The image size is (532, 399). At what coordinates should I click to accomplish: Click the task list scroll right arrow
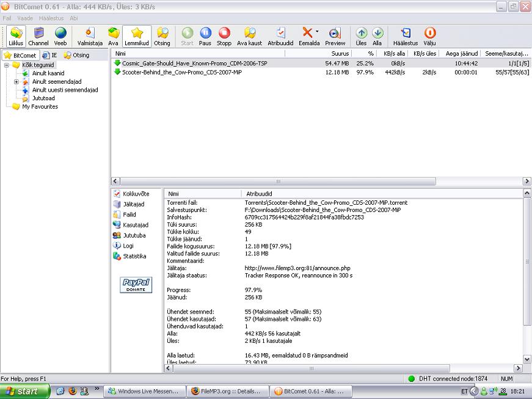pos(527,181)
